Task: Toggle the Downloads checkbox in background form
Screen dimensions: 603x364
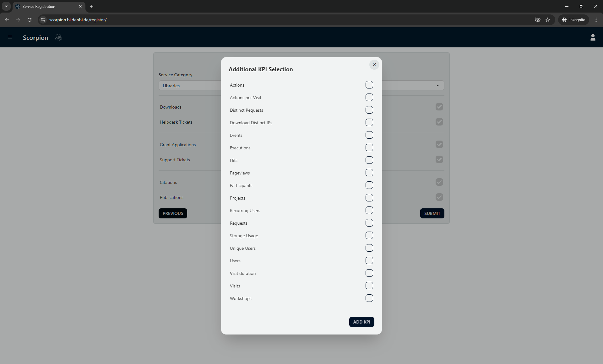Action: (x=439, y=107)
